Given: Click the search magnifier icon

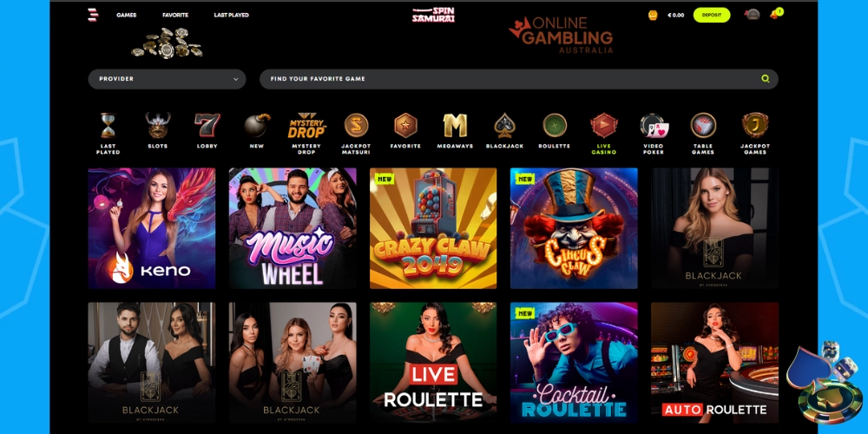Looking at the screenshot, I should (765, 79).
